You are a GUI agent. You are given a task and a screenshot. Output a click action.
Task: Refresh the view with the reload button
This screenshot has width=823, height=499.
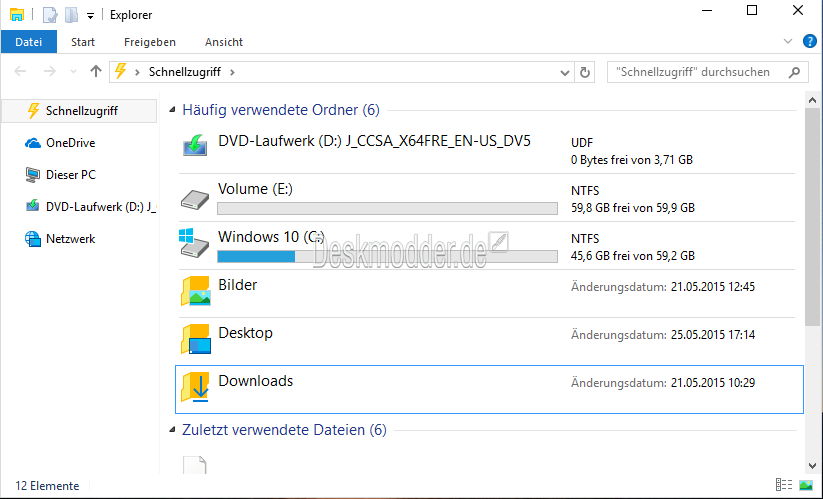point(585,72)
